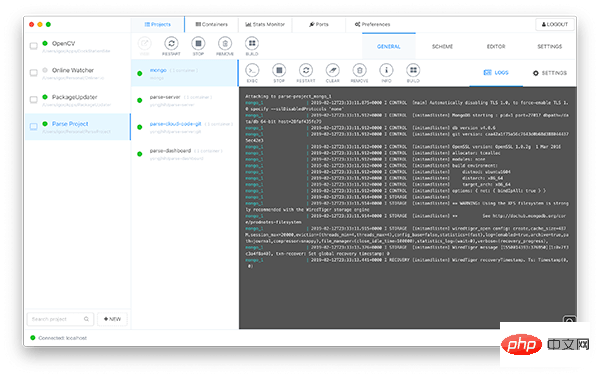Select the parse-server service
This screenshot has height=377, width=600.
185,100
